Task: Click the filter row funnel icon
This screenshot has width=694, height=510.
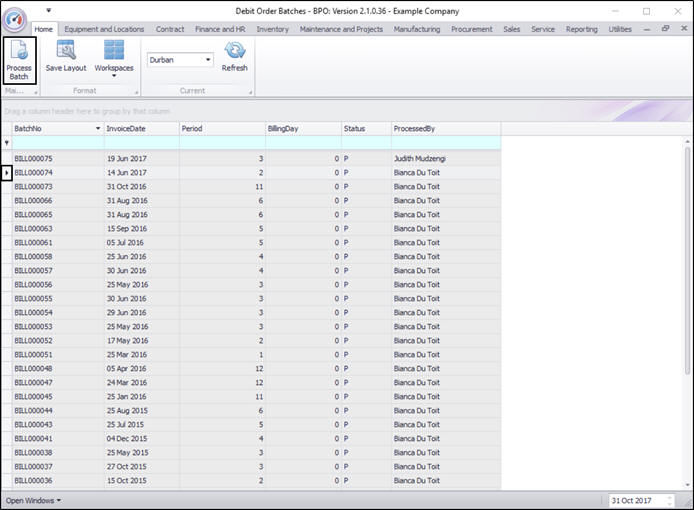Action: pyautogui.click(x=6, y=143)
